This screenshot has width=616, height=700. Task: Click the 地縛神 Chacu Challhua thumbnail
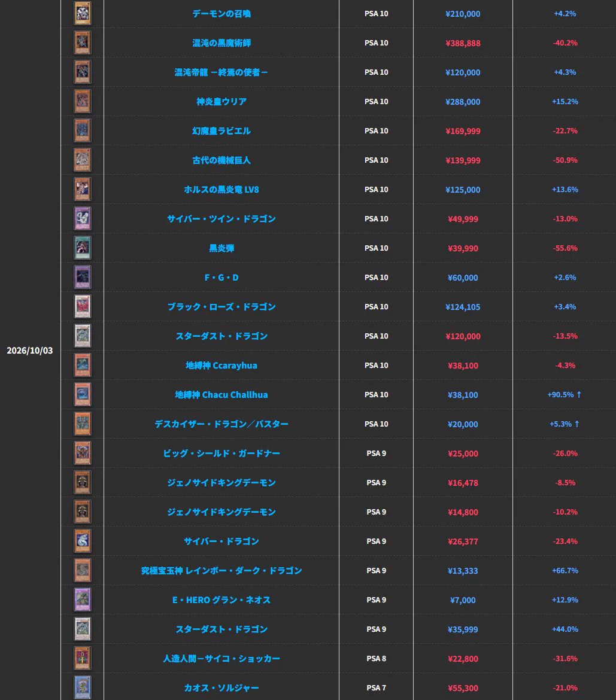coord(82,395)
